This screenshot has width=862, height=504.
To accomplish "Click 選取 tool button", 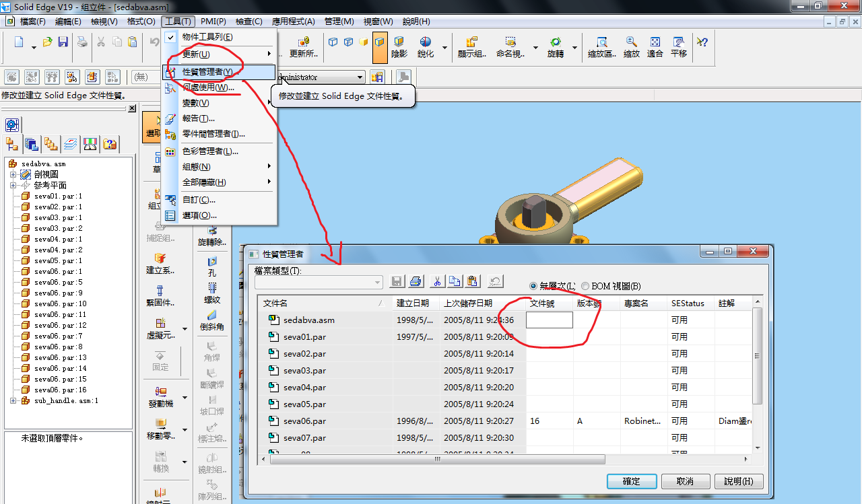I will coord(156,127).
